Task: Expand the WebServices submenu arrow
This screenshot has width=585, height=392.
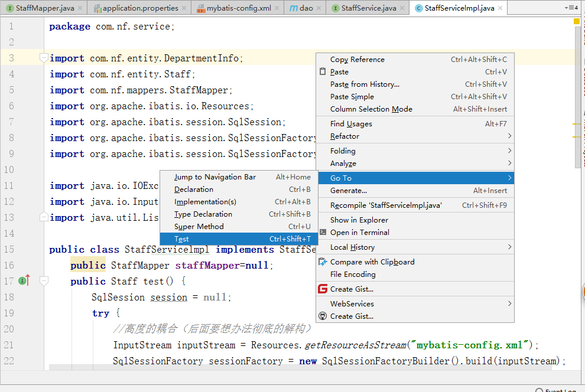Action: [x=509, y=303]
